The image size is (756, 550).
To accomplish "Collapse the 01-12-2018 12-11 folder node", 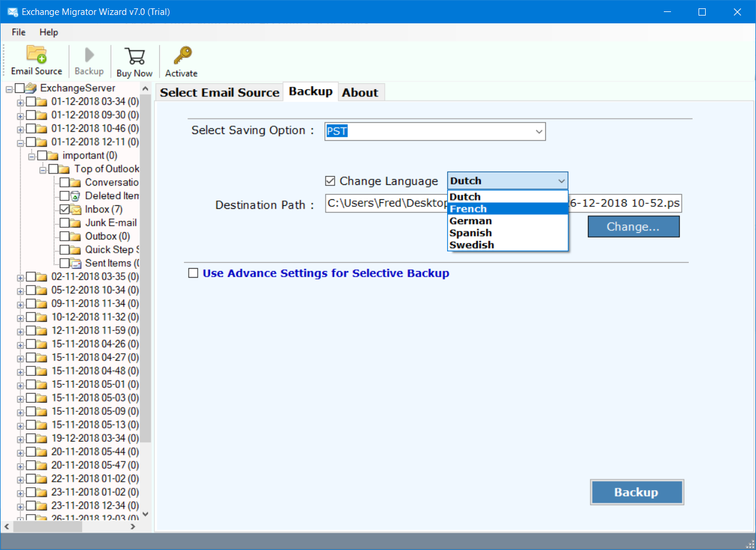I will (20, 142).
